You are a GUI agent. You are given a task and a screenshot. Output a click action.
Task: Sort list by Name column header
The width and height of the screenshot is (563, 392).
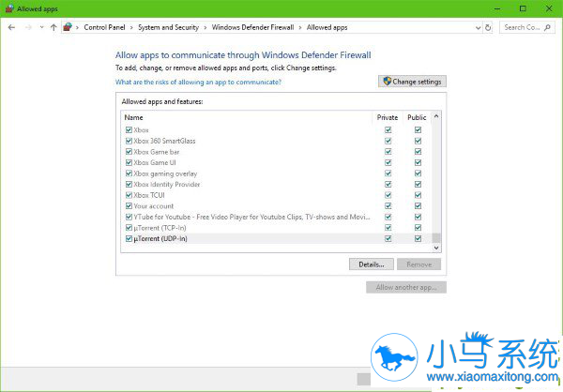[133, 117]
